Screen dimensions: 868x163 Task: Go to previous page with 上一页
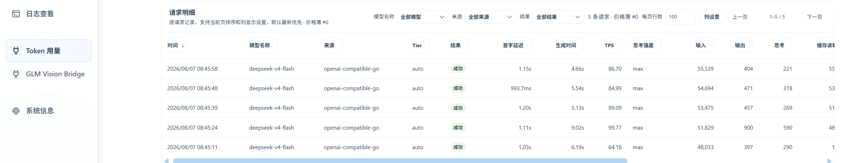tap(740, 17)
